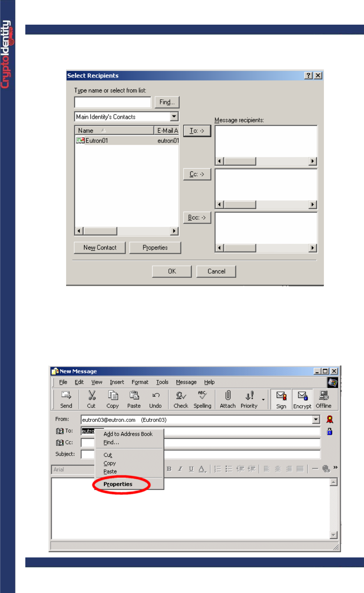Open address book icon beside To:
Viewport: 364px width, 593px height.
pos(60,431)
